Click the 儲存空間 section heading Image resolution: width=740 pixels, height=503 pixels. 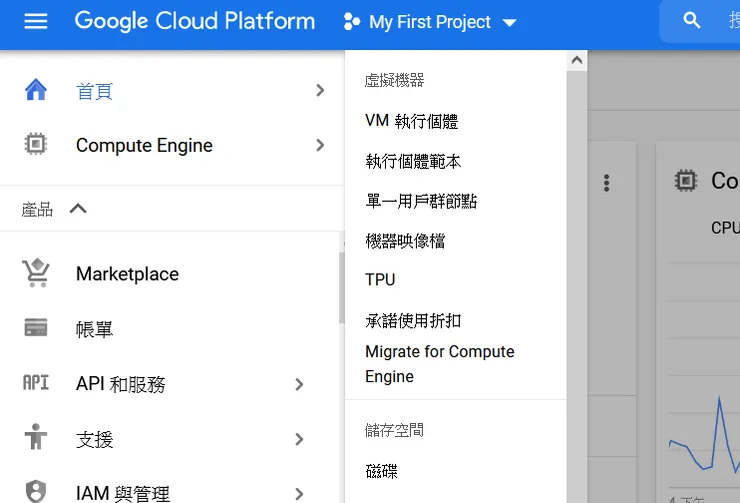pos(394,430)
